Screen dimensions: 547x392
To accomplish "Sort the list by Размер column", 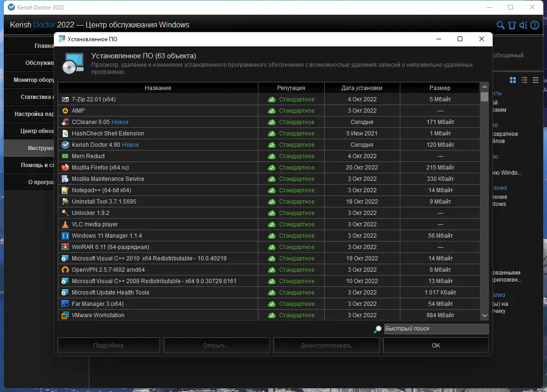I will 440,88.
